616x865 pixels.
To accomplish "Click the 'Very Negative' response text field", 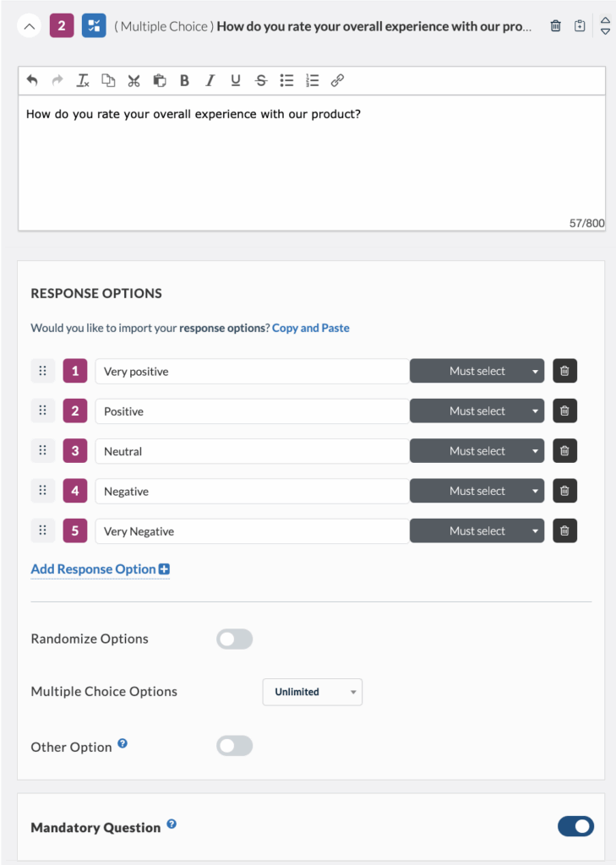I will (x=252, y=531).
